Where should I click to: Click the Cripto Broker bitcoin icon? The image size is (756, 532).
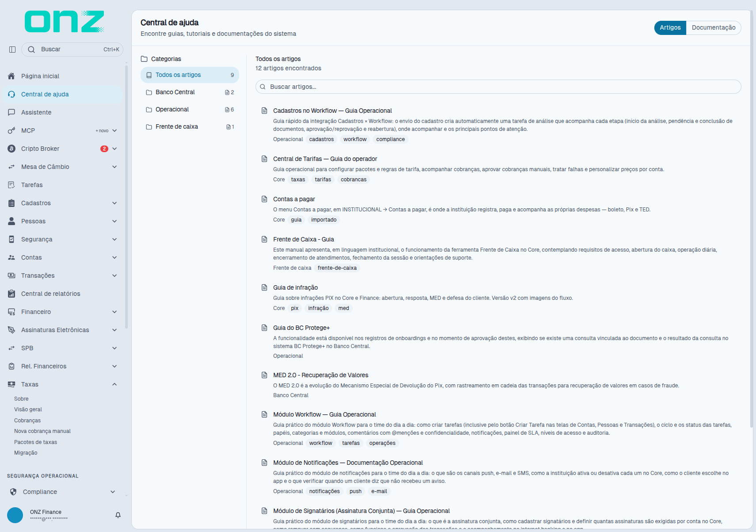tap(11, 149)
